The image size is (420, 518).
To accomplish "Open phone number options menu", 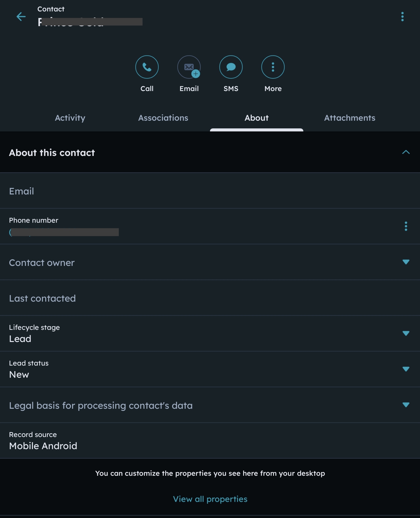I will (x=406, y=226).
